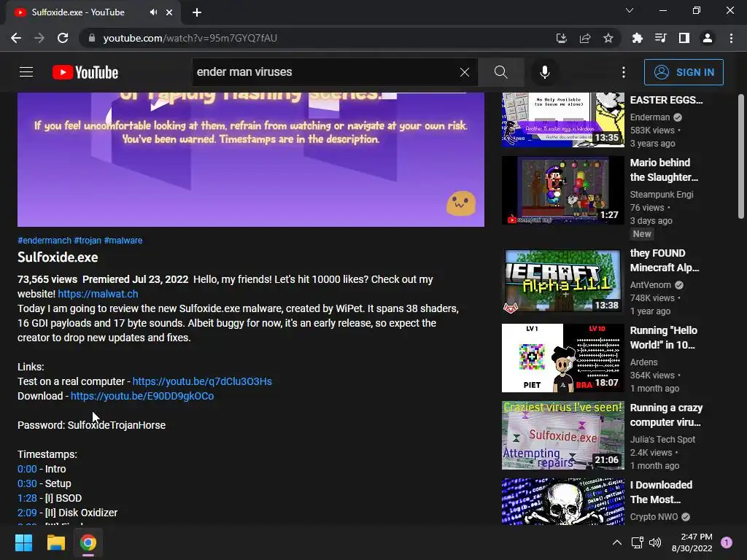Click the Ardens channel name
This screenshot has width=747, height=560.
click(x=643, y=362)
